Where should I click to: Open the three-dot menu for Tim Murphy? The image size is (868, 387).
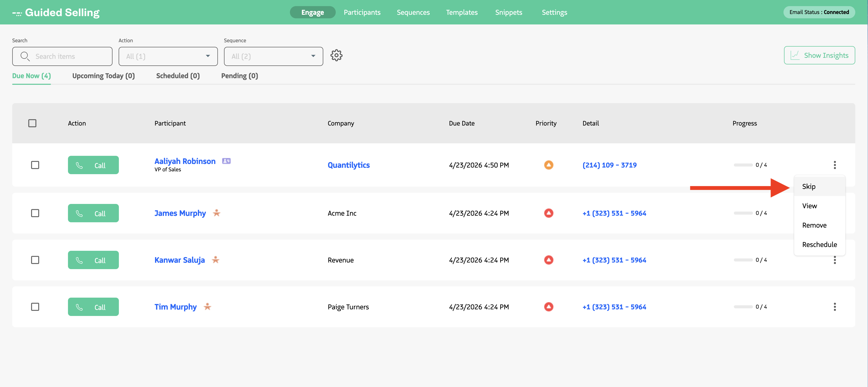(x=834, y=307)
